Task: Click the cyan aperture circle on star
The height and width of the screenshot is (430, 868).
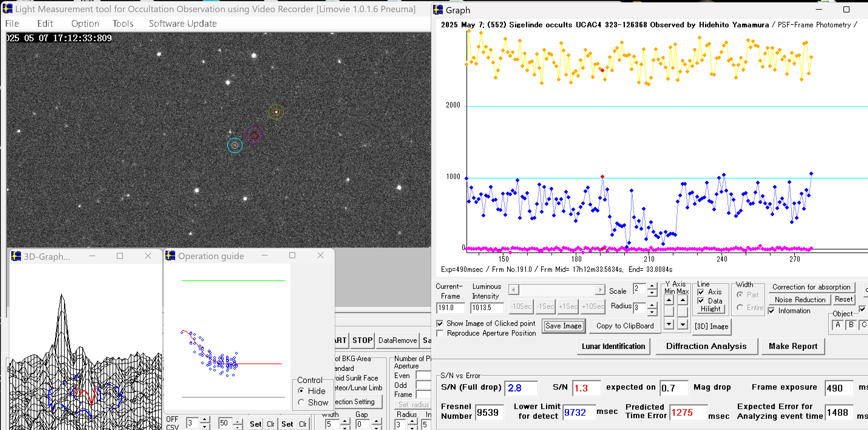Action: click(x=235, y=146)
